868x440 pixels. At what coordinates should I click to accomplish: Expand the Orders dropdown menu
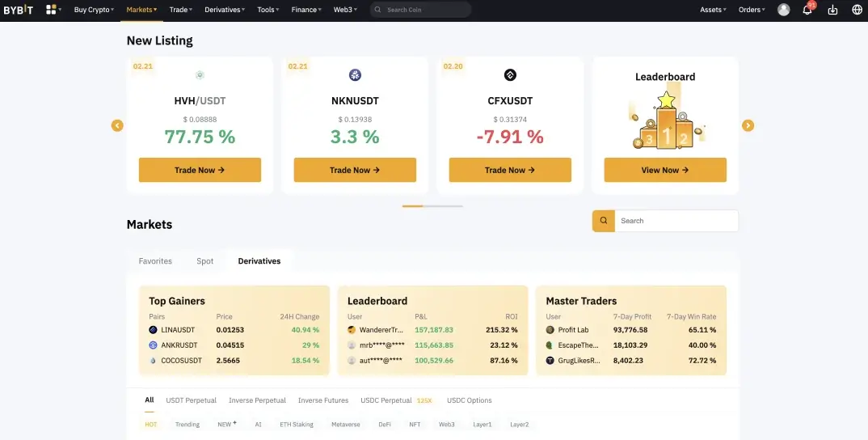(x=752, y=10)
